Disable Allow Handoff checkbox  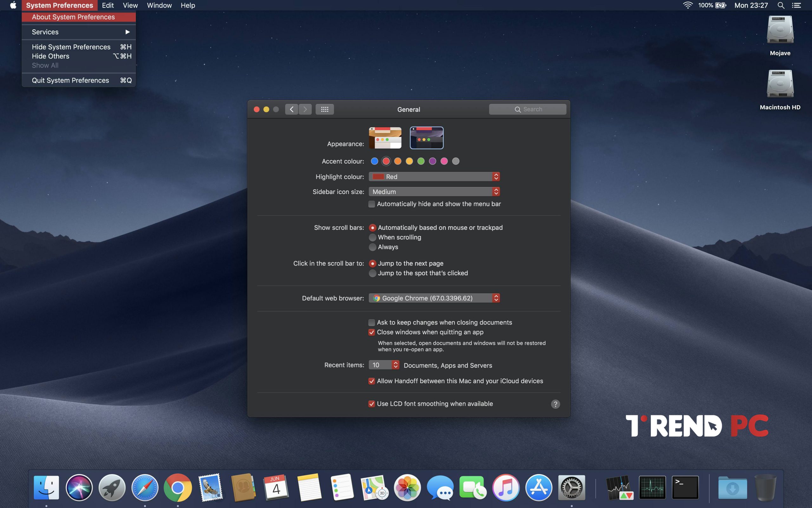coord(371,381)
